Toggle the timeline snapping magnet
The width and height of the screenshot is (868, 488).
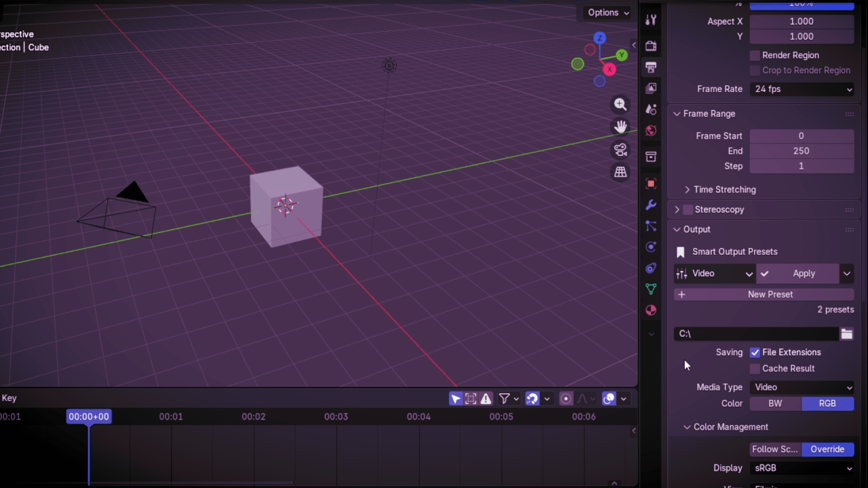(532, 399)
